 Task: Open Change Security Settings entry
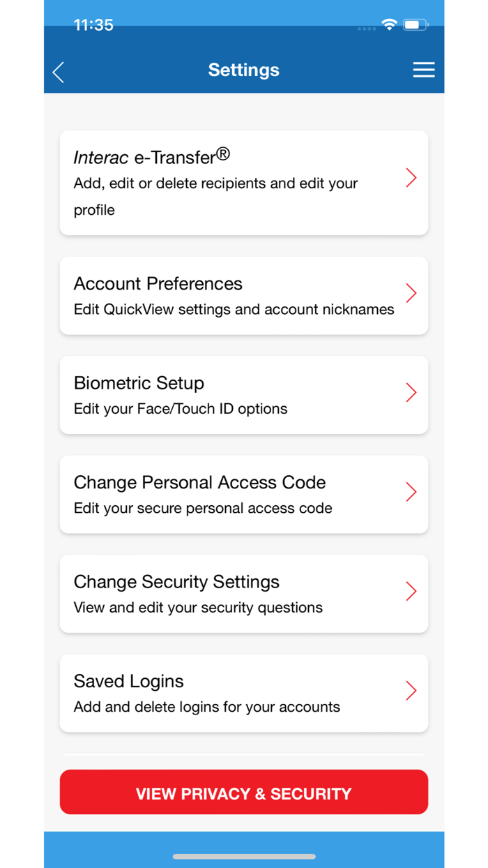[244, 594]
